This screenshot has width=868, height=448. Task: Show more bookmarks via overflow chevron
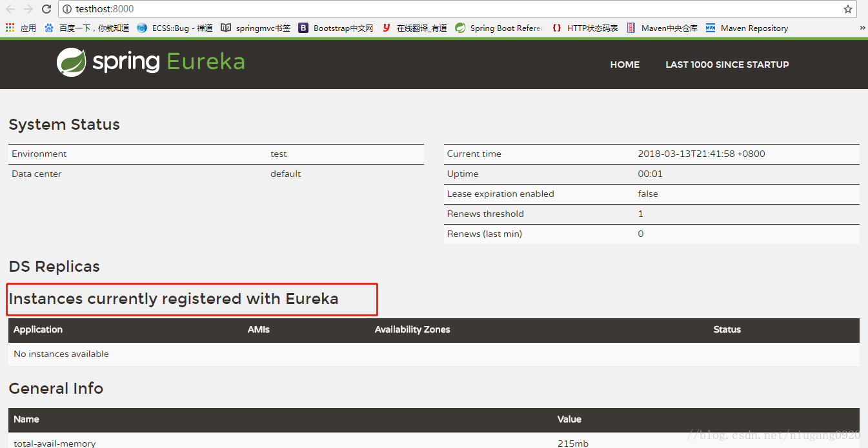click(862, 28)
